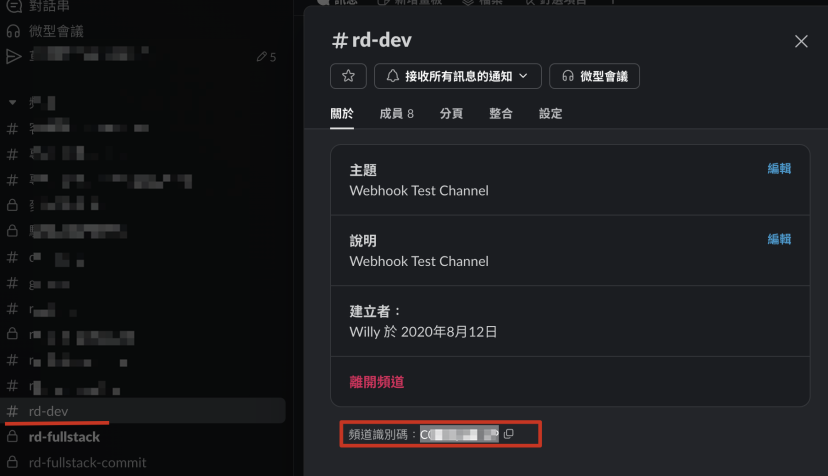Open the rd-fullstack private channel
This screenshot has height=476, width=828.
64,437
